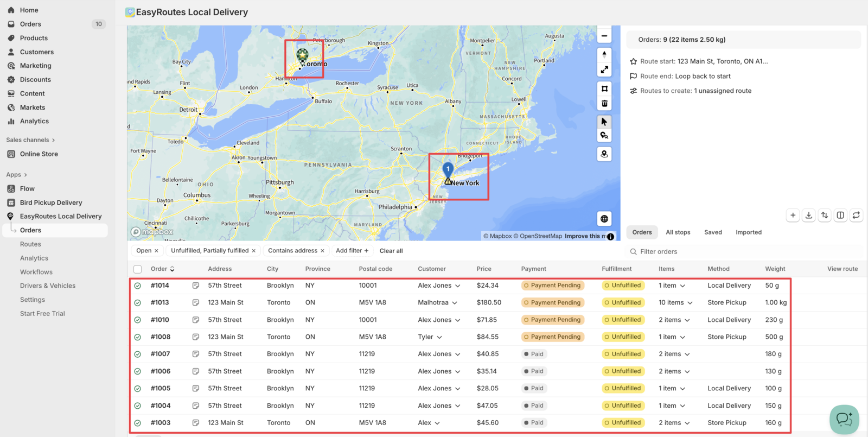Viewport: 868px width, 437px height.
Task: Open Workflows in EasyRoutes submenu
Action: point(36,272)
